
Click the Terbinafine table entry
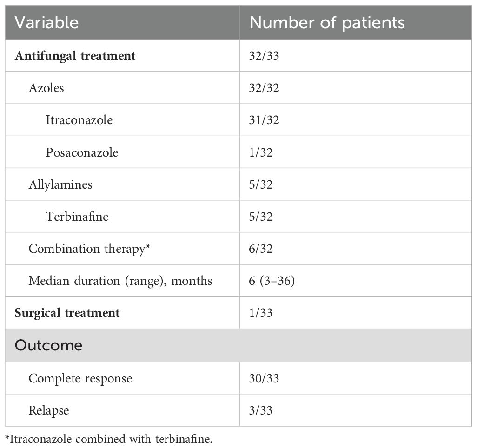pyautogui.click(x=77, y=217)
